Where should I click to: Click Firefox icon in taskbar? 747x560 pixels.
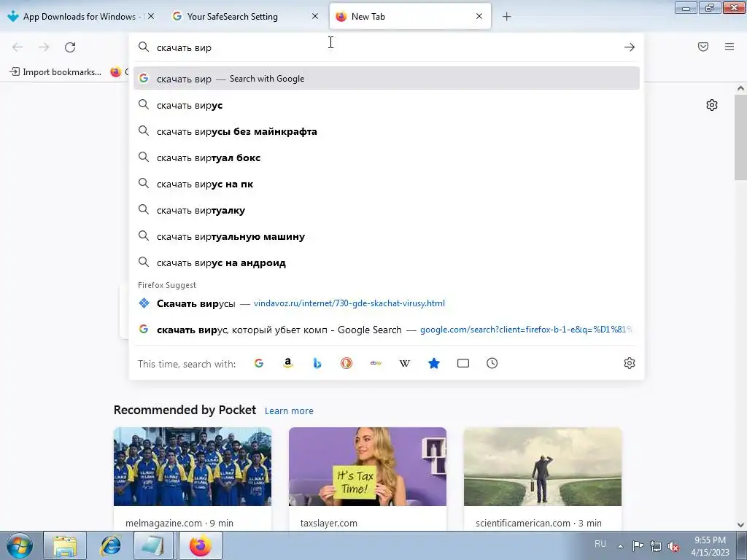(200, 545)
